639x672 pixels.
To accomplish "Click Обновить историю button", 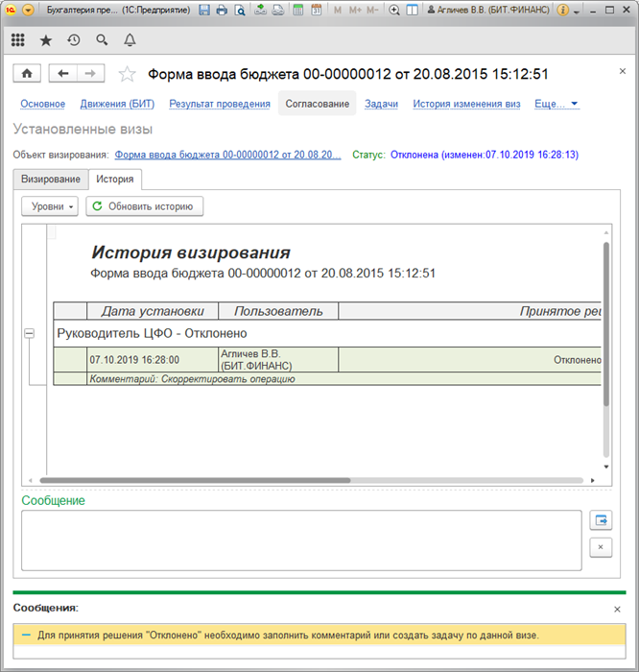I will click(145, 206).
